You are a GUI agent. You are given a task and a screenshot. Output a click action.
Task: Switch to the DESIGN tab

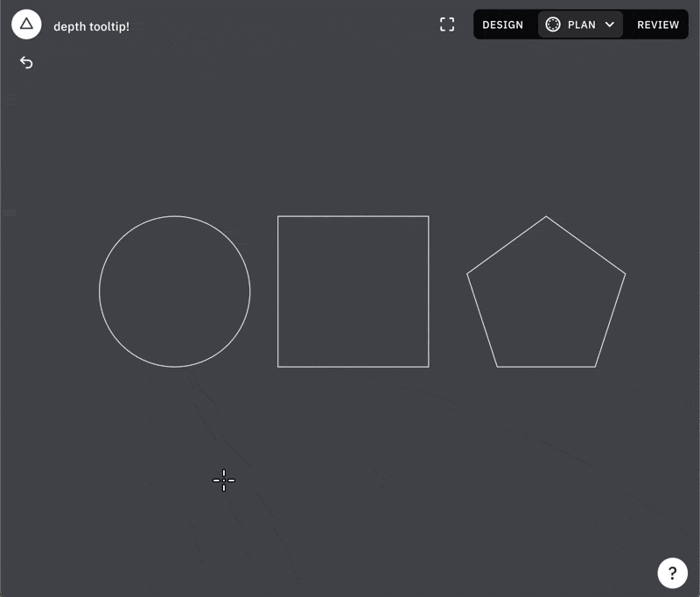pos(502,25)
